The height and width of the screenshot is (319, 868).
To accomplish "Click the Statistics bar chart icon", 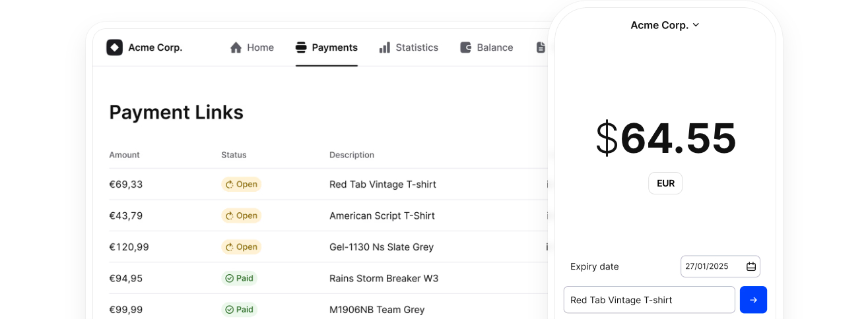I will pos(384,47).
